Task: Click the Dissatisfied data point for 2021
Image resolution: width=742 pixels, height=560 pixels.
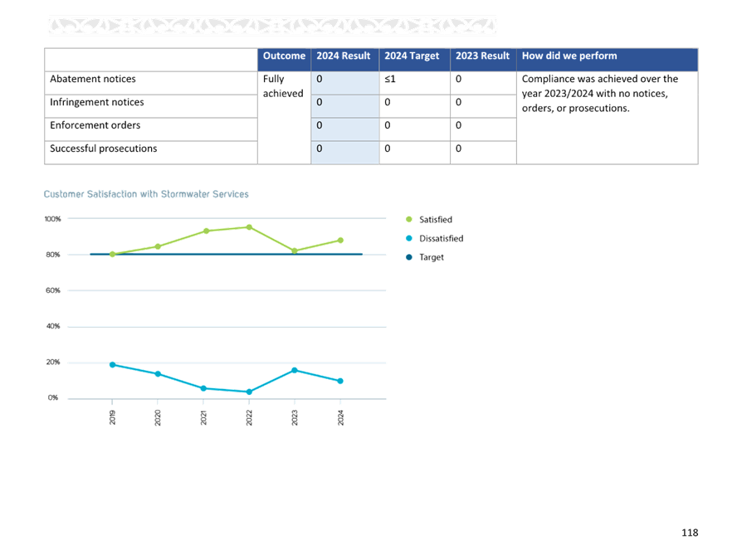Action: tap(203, 388)
